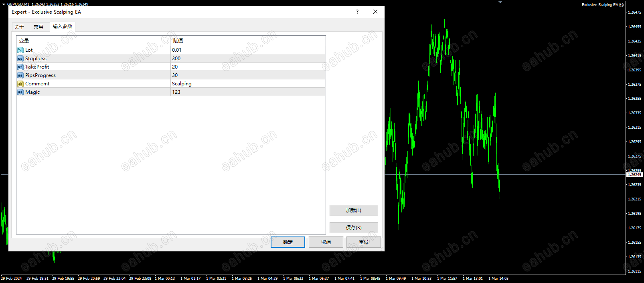The image size is (644, 283).
Task: Click the Exclusive Scalping EA chart label
Action: [600, 5]
